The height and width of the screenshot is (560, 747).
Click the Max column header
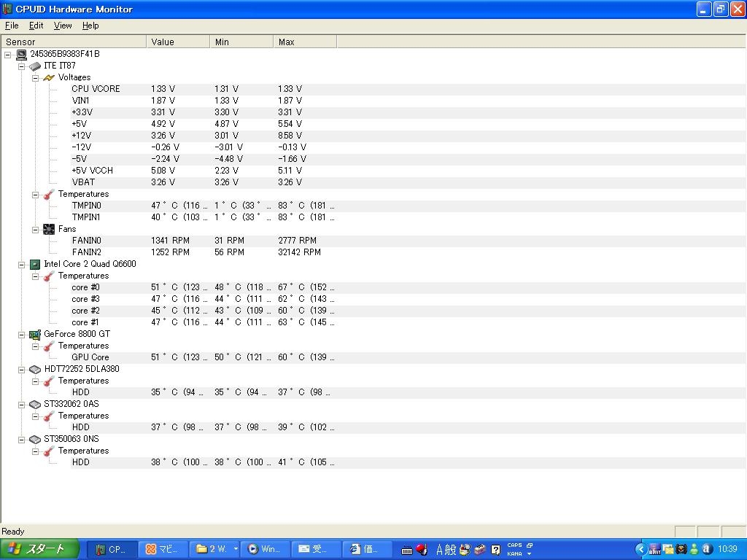305,42
